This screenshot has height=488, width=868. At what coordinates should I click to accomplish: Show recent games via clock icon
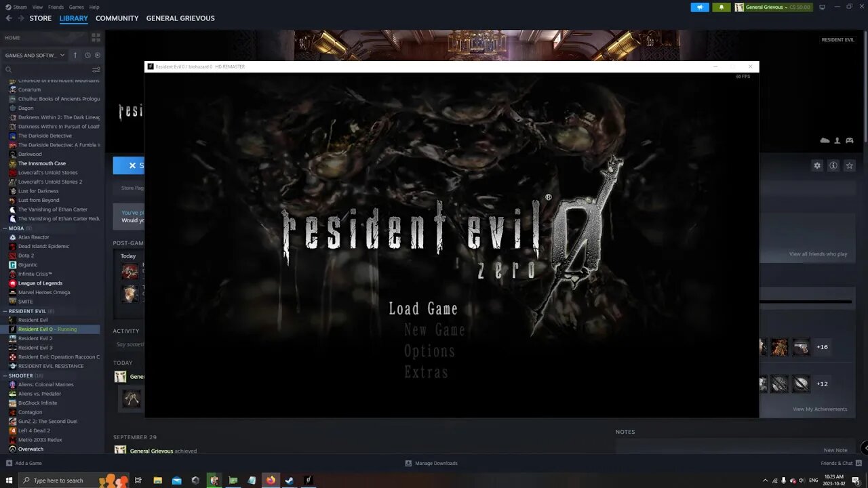87,55
